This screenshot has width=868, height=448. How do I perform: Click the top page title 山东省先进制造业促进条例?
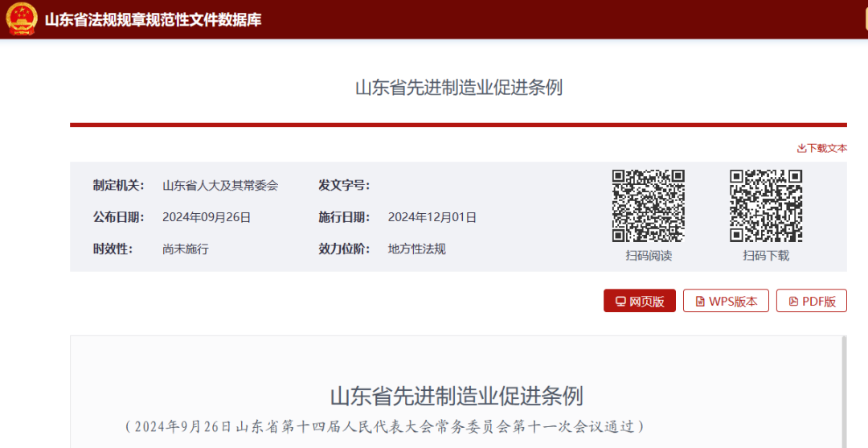458,88
